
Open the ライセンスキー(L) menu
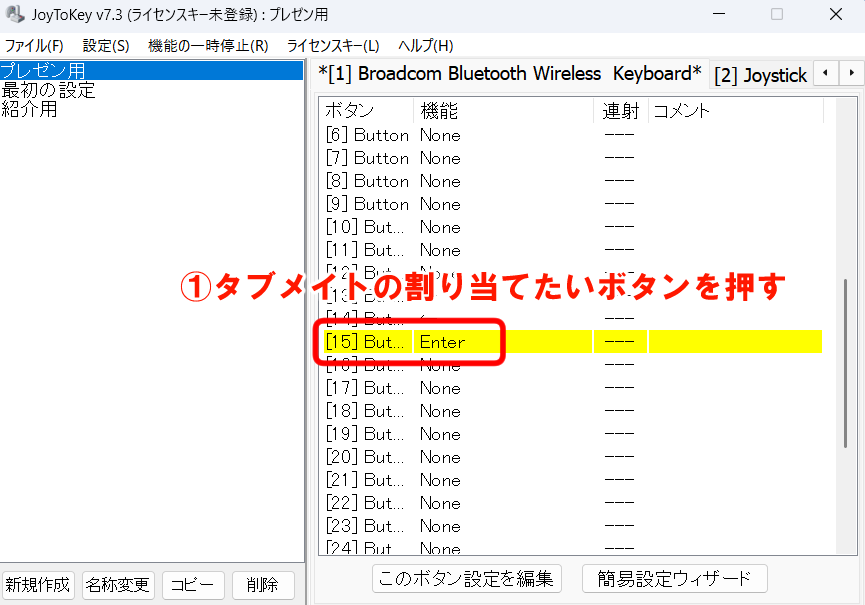333,46
